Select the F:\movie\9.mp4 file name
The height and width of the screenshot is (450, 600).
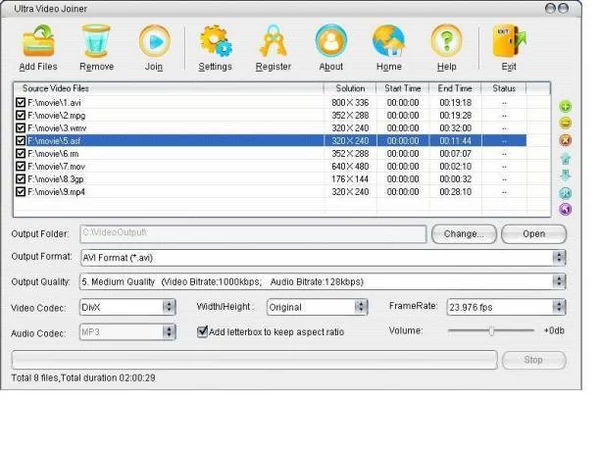(56, 191)
